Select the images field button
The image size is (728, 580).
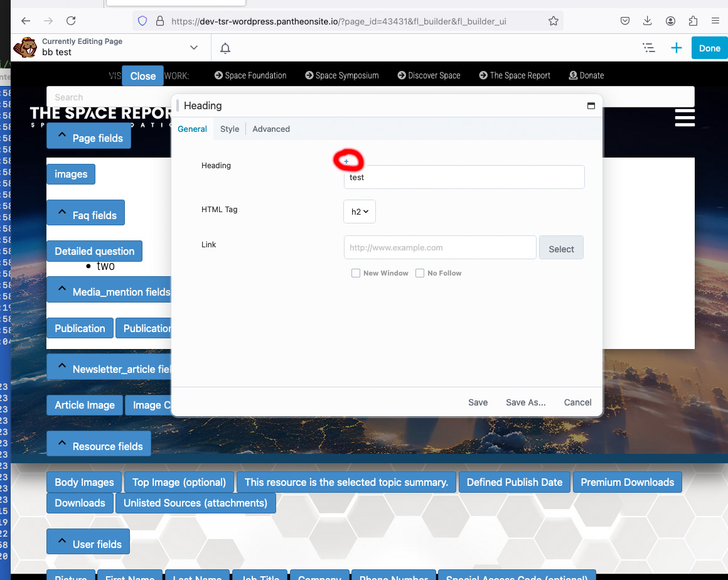71,174
